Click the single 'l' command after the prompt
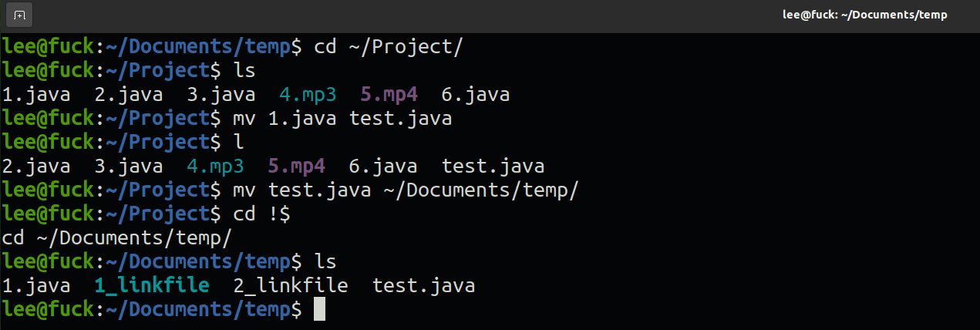This screenshot has width=980, height=330. pos(238,143)
